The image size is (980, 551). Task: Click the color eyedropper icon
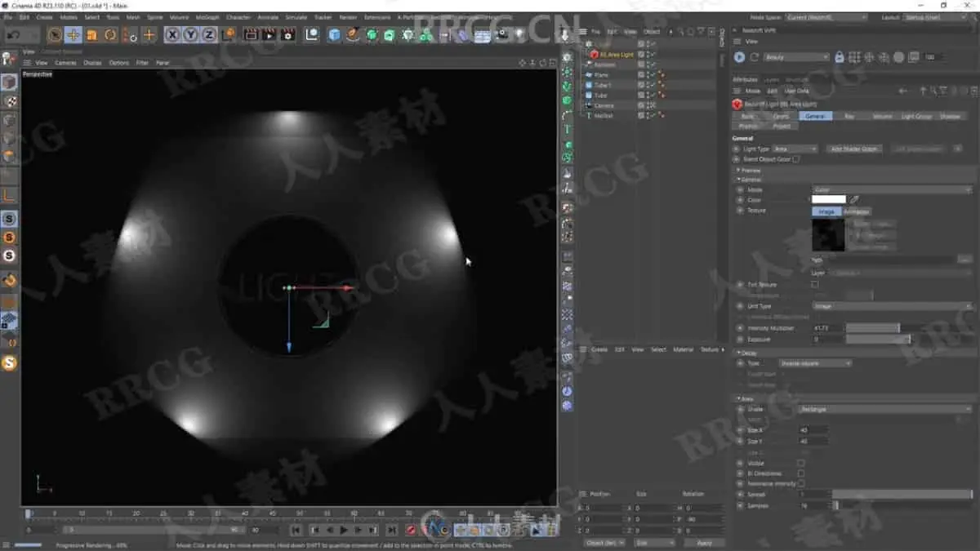click(855, 199)
